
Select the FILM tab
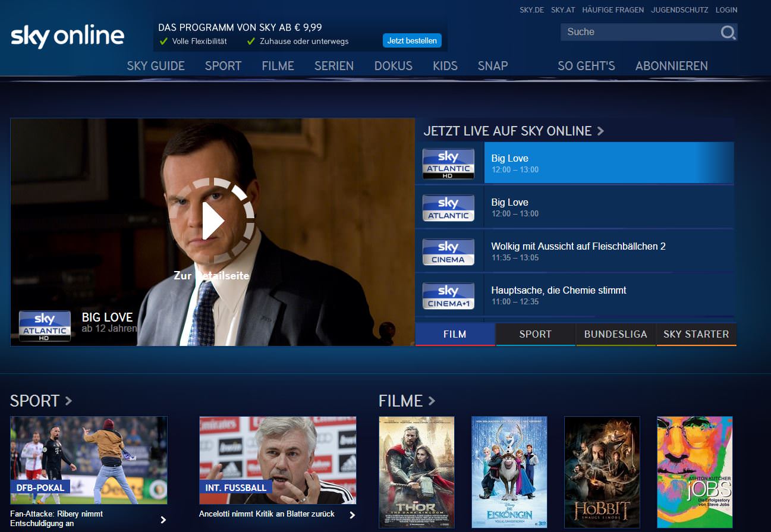(x=455, y=334)
